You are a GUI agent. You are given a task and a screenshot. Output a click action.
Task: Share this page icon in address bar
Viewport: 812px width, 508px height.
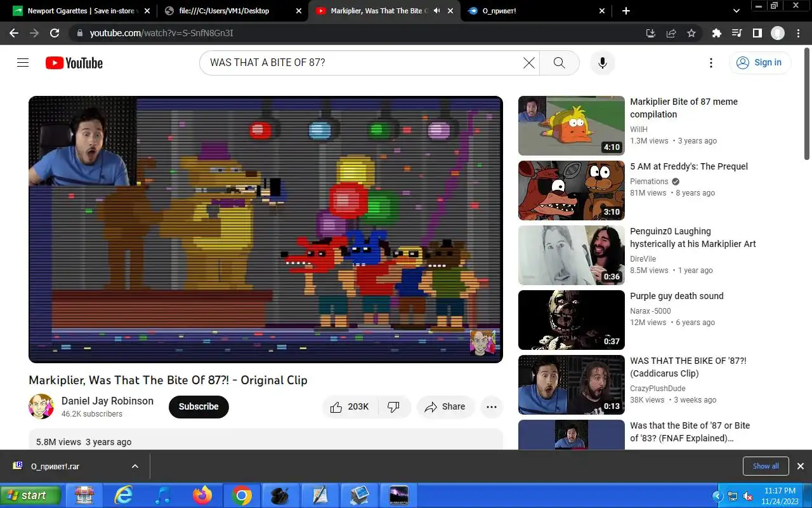tap(671, 33)
